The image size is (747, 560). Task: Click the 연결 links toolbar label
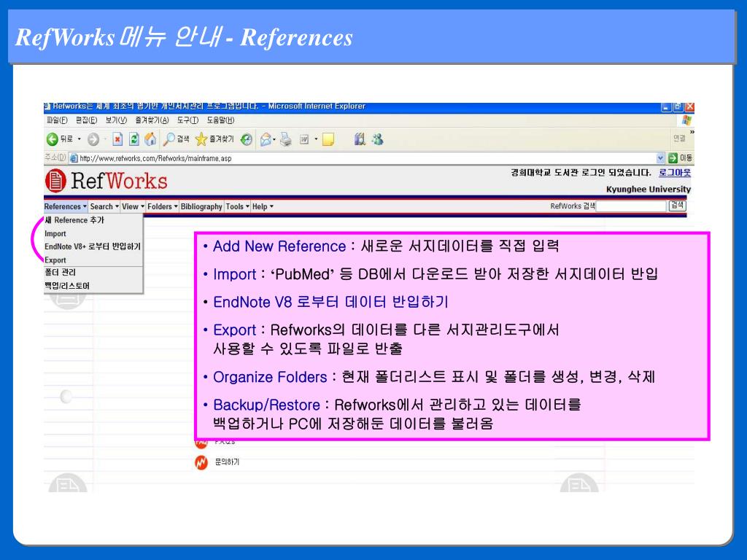[679, 138]
